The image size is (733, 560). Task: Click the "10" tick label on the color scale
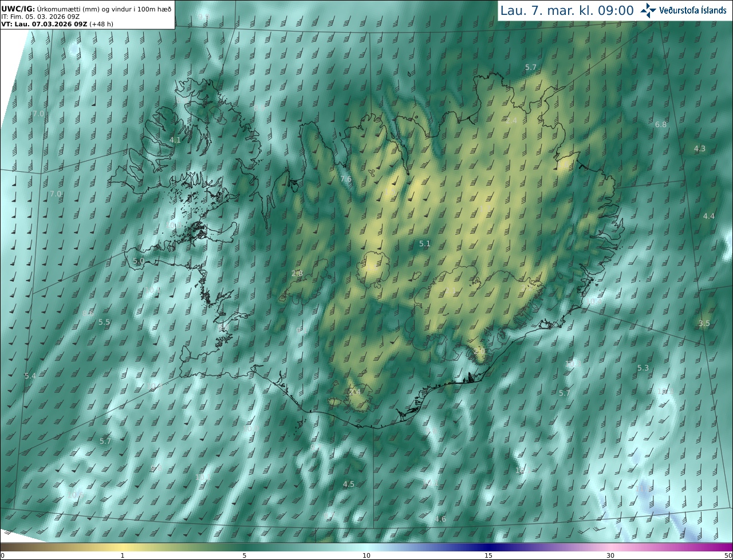(366, 555)
